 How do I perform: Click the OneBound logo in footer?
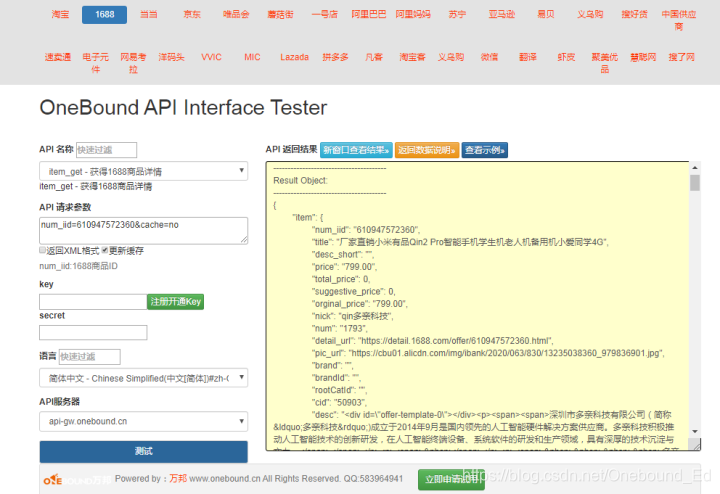point(77,480)
